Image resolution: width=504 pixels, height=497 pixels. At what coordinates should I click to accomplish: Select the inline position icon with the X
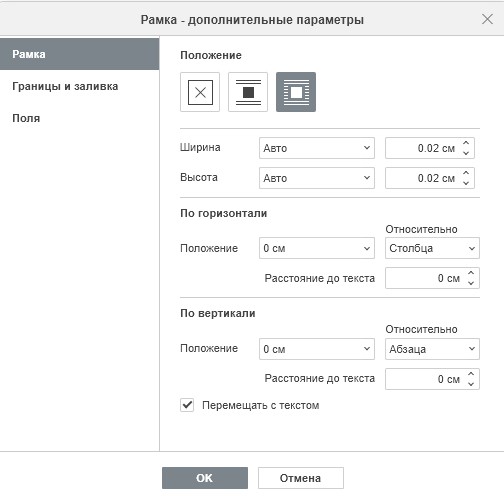200,92
